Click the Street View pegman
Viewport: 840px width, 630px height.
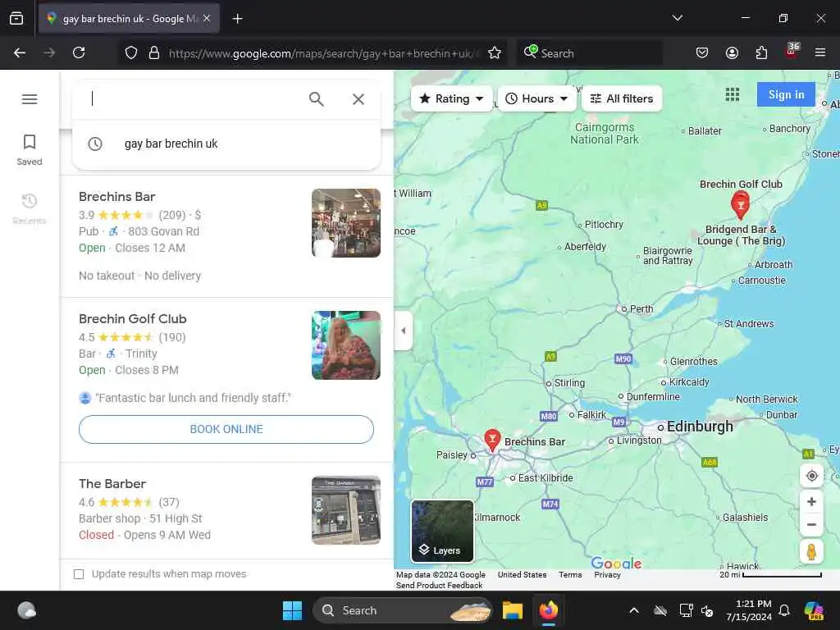(811, 552)
